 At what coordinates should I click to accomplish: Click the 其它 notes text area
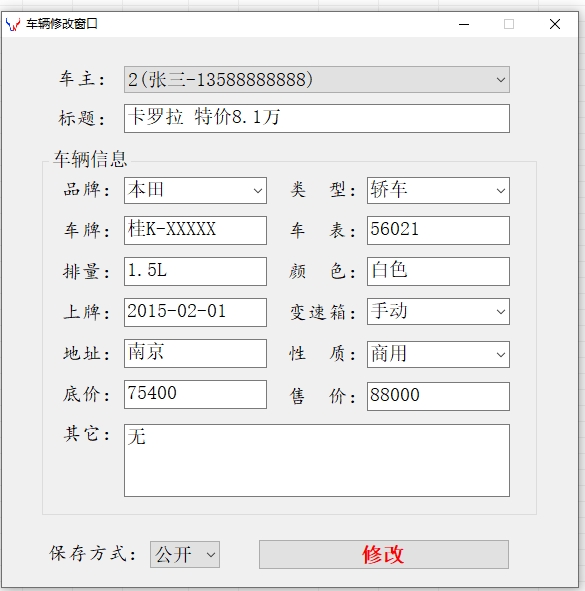tap(317, 460)
